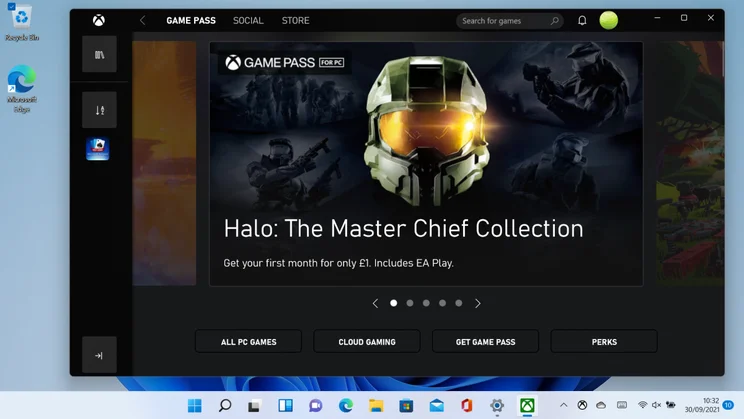Open the My Library sidebar icon

pos(99,55)
